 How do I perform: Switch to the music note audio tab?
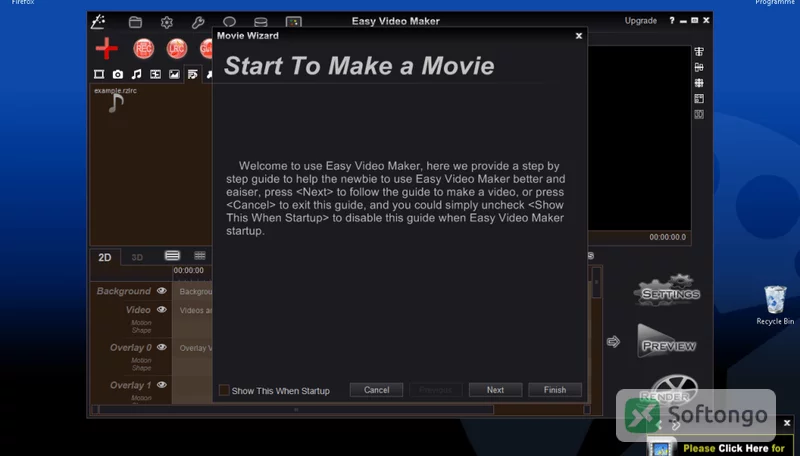pos(136,74)
